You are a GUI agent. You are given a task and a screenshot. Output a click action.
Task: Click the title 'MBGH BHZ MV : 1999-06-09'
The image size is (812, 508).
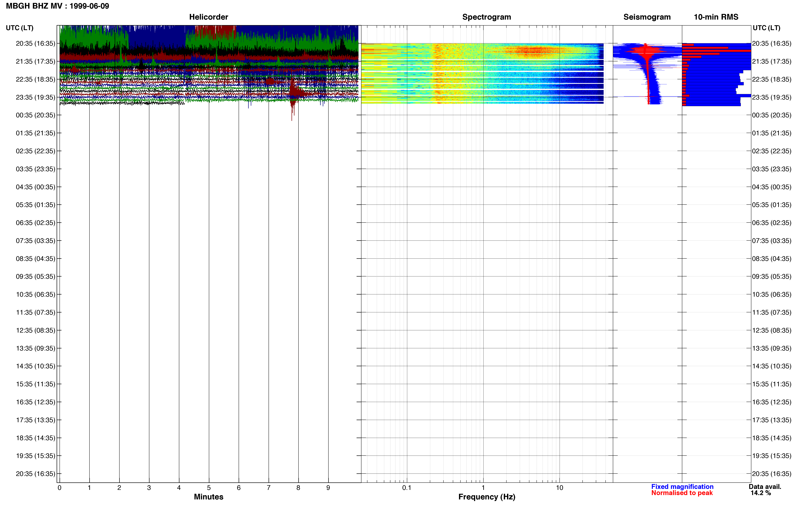pos(57,6)
